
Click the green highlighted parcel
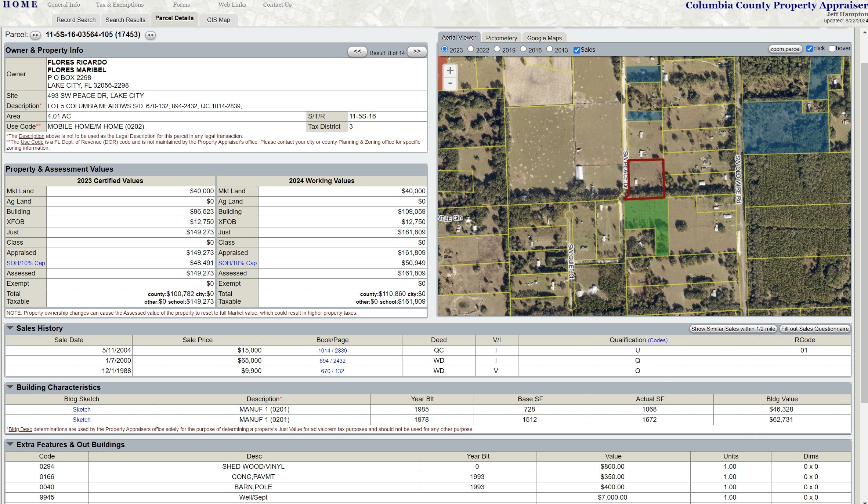tap(646, 215)
